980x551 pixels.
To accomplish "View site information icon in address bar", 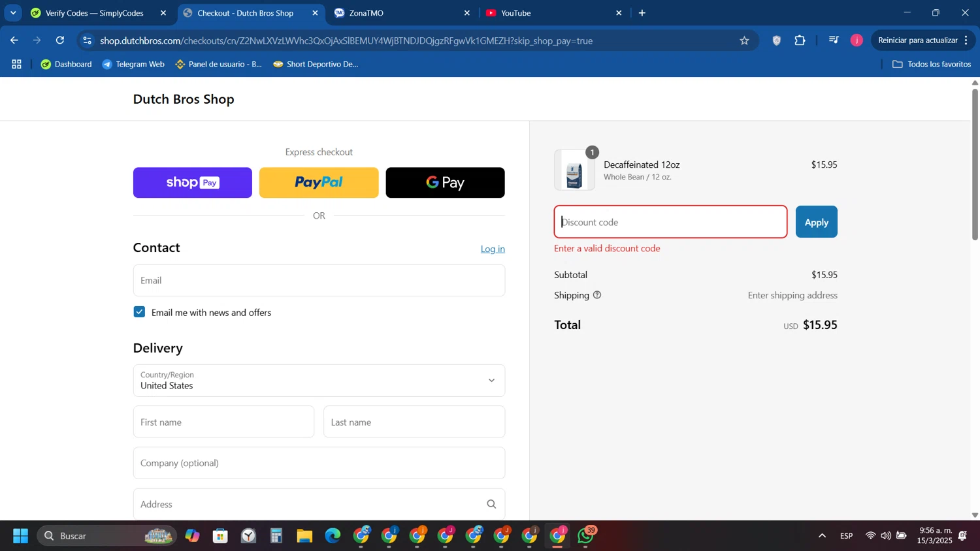I will pyautogui.click(x=88, y=40).
